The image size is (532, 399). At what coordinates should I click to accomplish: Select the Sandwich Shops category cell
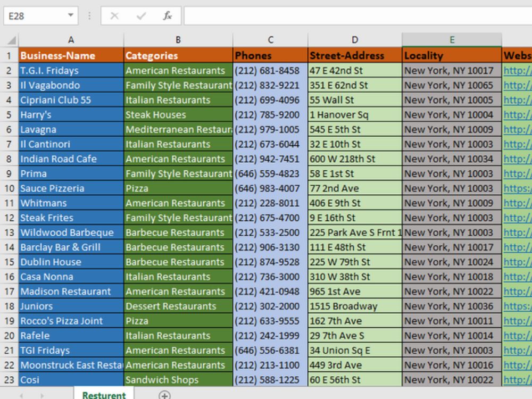tap(178, 380)
